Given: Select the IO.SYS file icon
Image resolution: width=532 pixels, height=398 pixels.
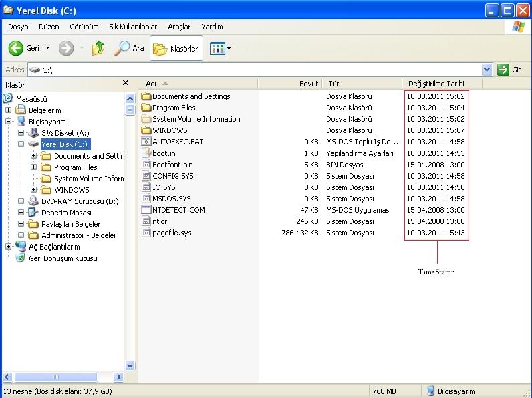Looking at the screenshot, I should coord(146,187).
